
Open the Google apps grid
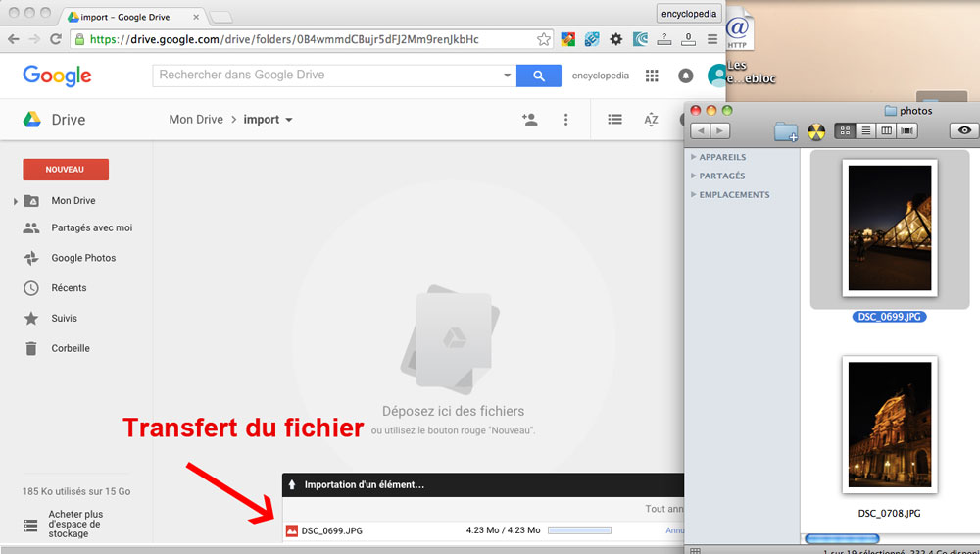(x=652, y=76)
